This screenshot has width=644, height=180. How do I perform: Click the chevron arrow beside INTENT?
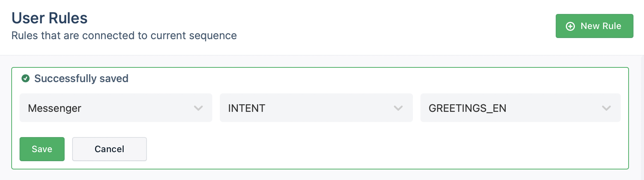(x=398, y=108)
